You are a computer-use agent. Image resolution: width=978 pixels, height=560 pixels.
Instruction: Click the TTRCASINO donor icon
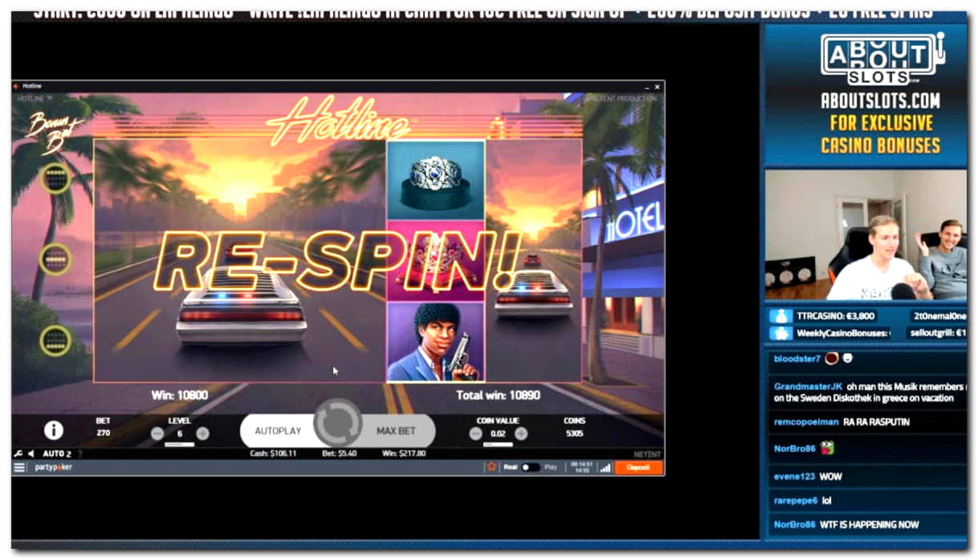[780, 316]
